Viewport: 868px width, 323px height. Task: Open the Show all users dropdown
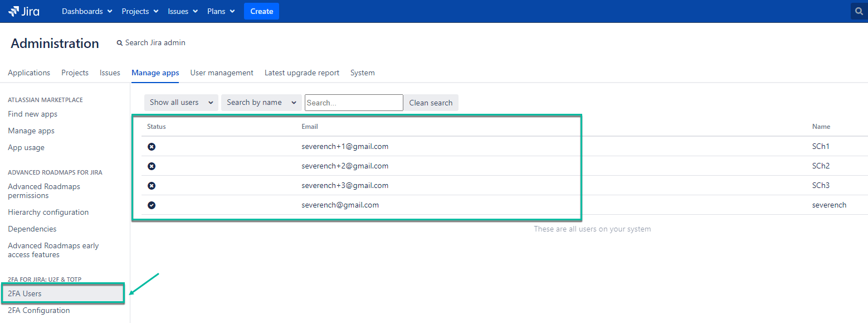[181, 102]
